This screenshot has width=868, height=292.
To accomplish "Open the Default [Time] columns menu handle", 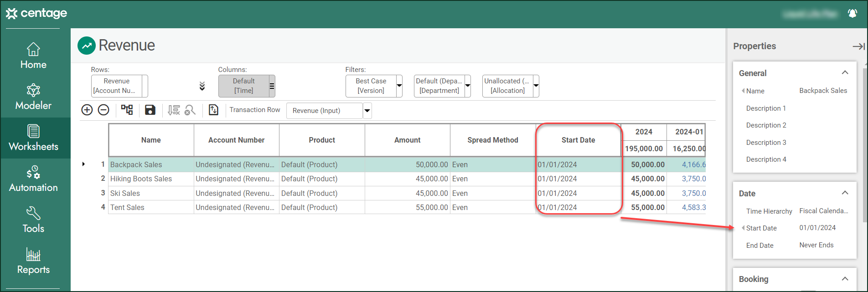I will pos(272,86).
